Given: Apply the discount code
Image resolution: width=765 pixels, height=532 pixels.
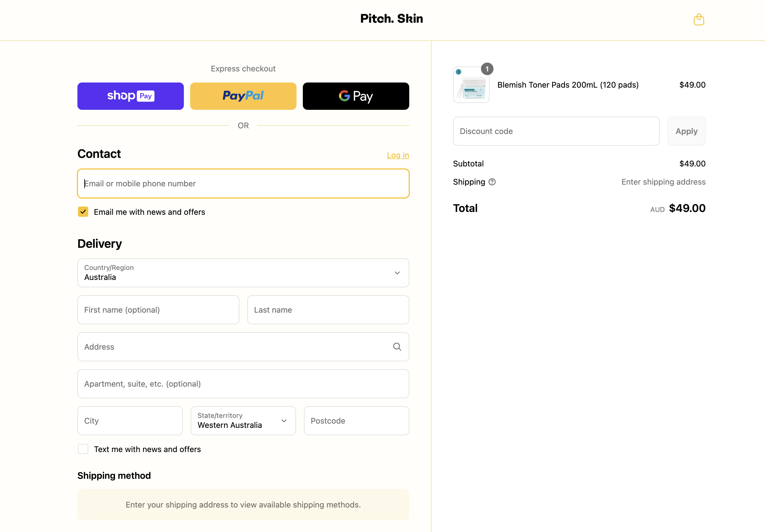Looking at the screenshot, I should 686,131.
